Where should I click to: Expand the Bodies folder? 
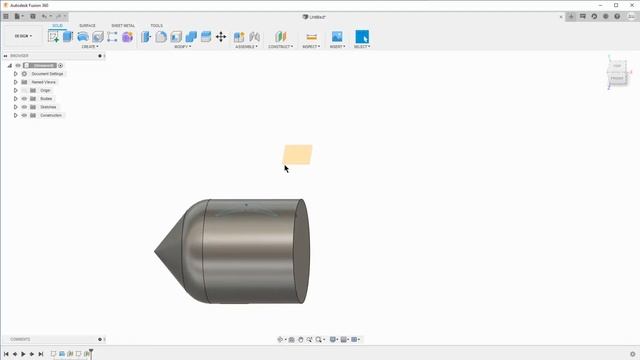tap(16, 99)
